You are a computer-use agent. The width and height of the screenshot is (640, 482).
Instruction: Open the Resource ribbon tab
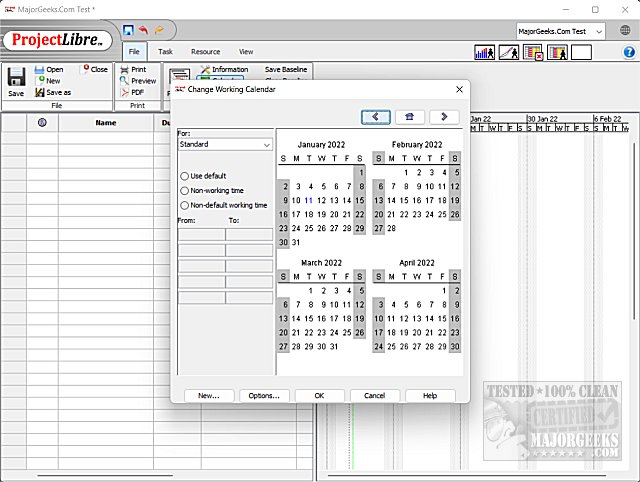click(205, 51)
